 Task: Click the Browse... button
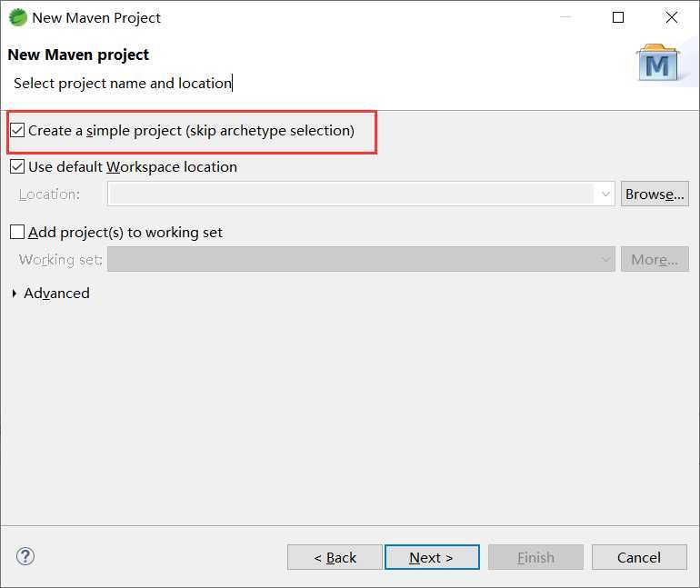click(654, 194)
